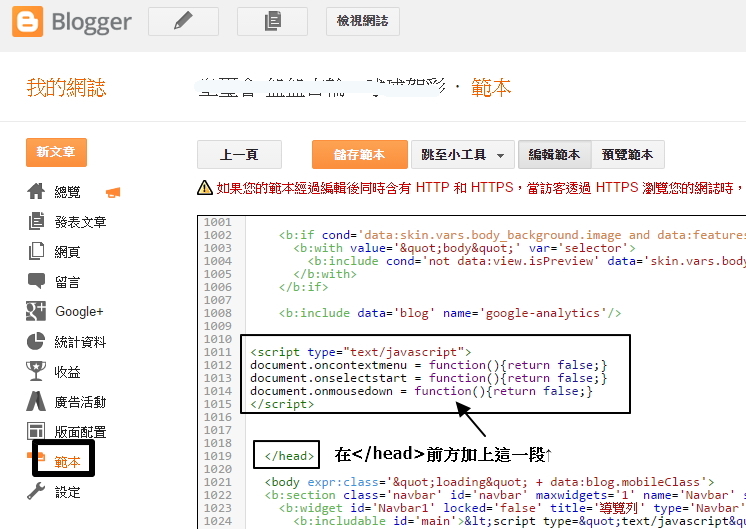Click the document.onmousedown code line

(x=422, y=391)
